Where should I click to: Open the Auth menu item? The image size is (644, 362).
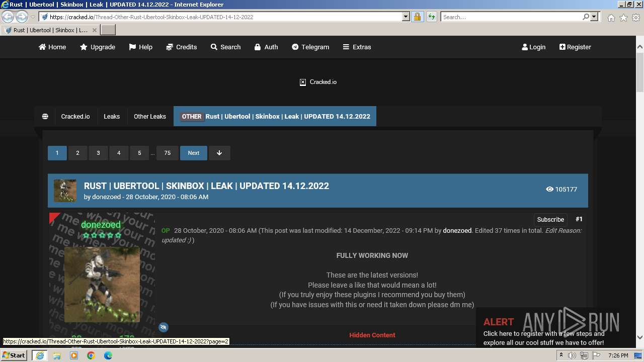(x=266, y=47)
